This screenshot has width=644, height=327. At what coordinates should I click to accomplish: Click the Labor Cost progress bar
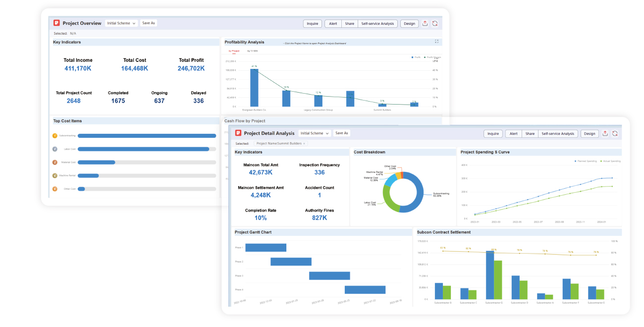tap(143, 149)
